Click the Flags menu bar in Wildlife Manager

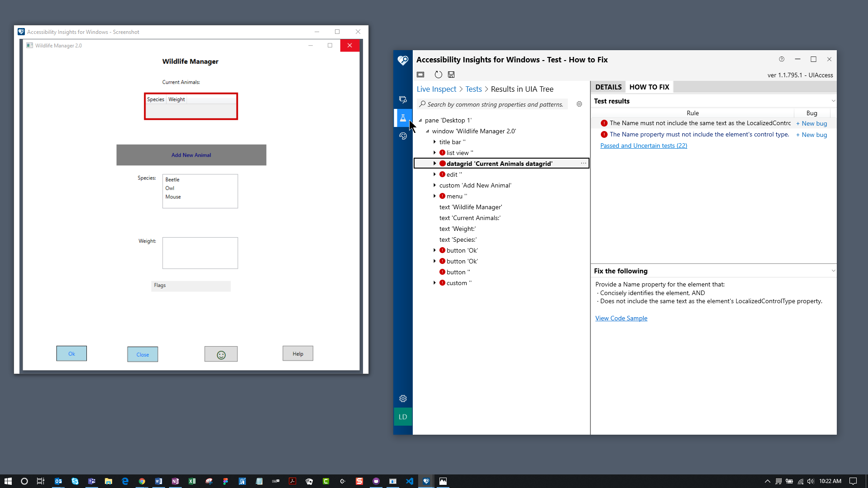[x=191, y=286]
